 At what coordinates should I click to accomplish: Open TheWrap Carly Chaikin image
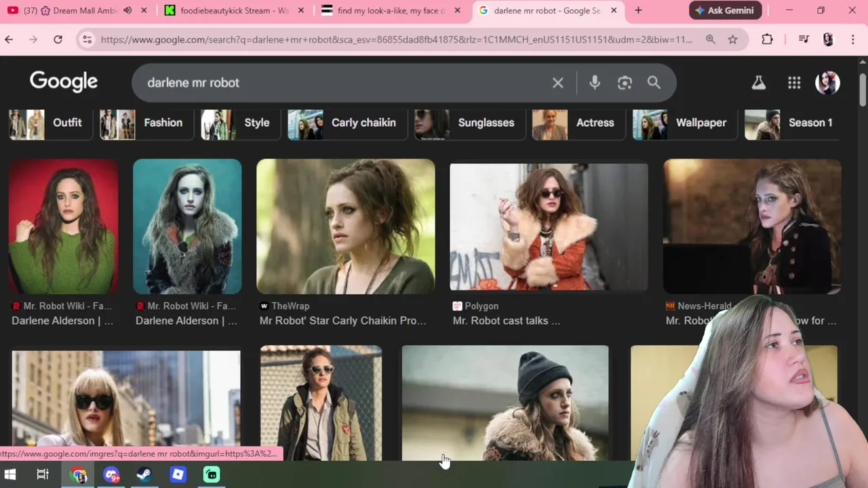coord(346,226)
